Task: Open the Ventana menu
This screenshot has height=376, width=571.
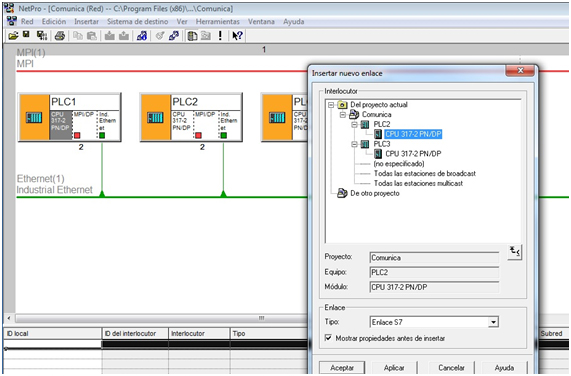Action: (x=261, y=21)
